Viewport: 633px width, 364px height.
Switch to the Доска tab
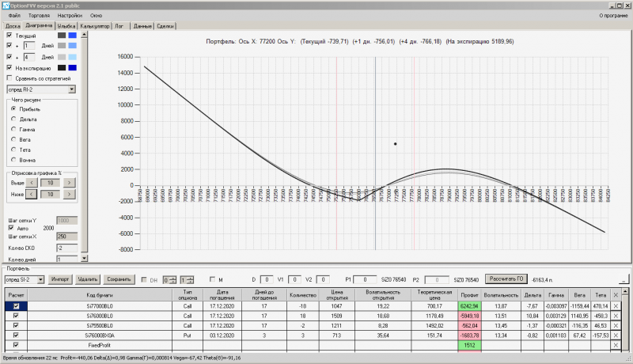(x=13, y=26)
